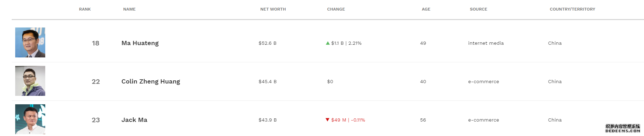Click the internet media source text
644x136 pixels.
point(486,43)
